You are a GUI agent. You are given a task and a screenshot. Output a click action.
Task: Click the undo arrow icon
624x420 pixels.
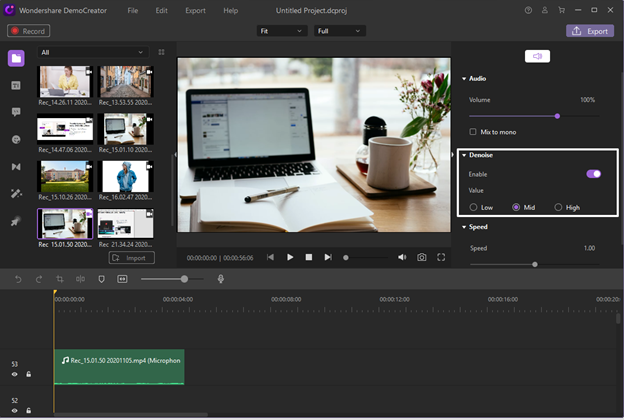click(18, 279)
